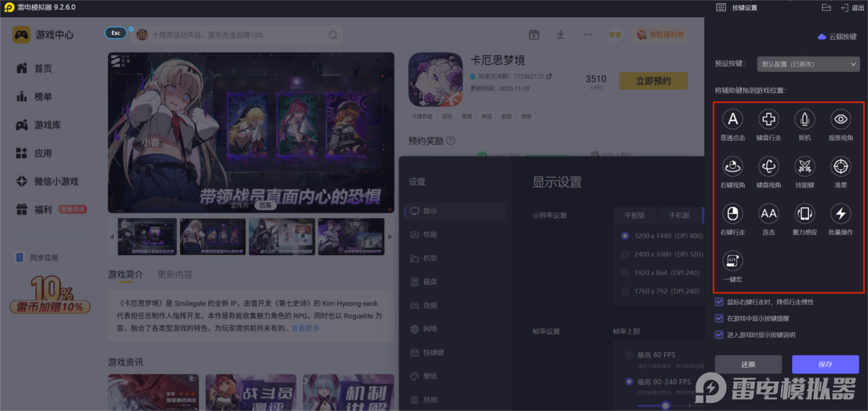Image resolution: width=868 pixels, height=411 pixels.
Task: Select the 键盘行走 D-pad icon
Action: (769, 120)
